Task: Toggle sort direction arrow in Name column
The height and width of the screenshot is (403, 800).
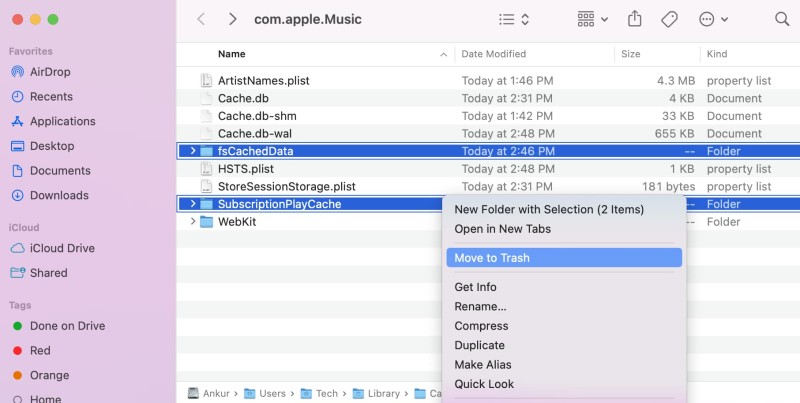Action: (443, 55)
